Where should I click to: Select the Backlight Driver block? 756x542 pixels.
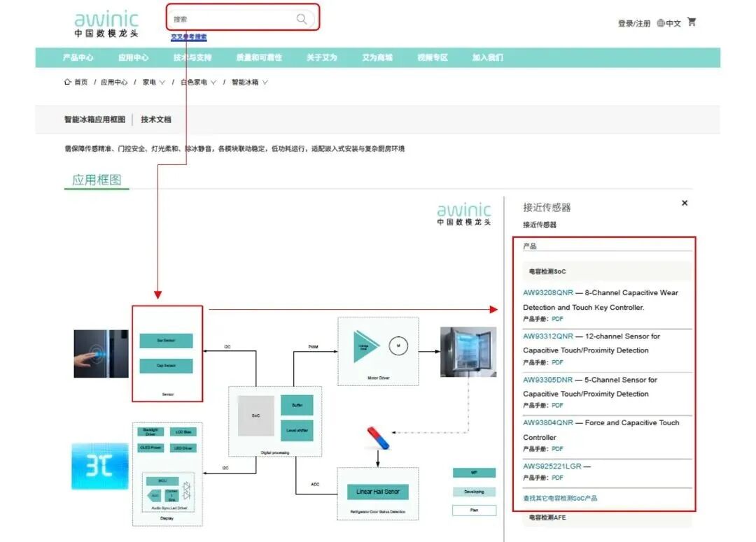[150, 432]
